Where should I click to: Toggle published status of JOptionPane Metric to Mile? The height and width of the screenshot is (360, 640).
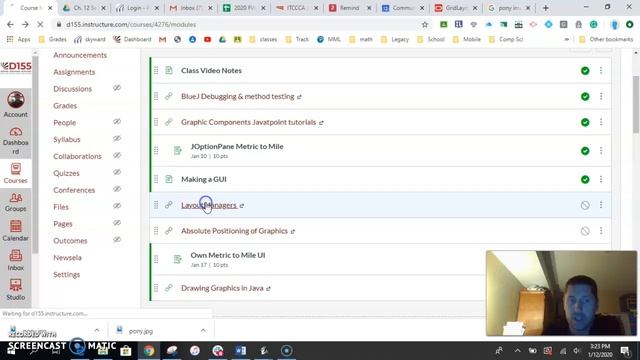point(585,151)
